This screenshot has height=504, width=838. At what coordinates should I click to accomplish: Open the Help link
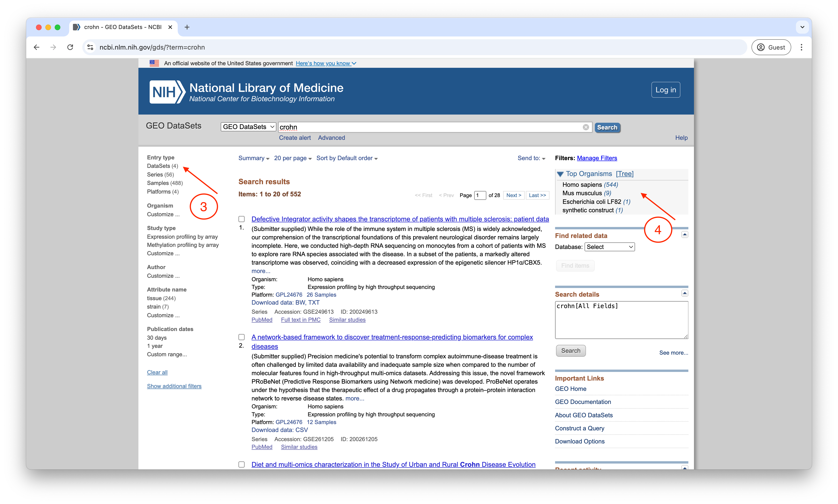coord(681,137)
